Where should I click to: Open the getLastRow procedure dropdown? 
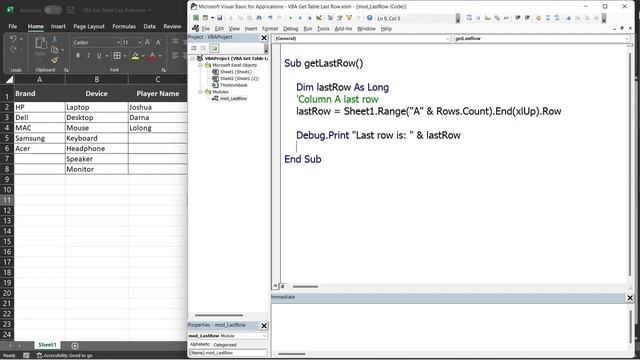tap(627, 38)
